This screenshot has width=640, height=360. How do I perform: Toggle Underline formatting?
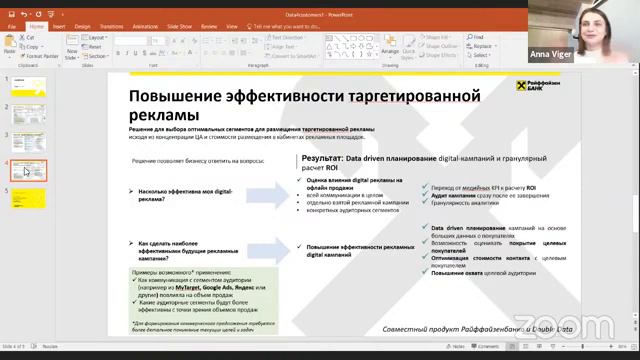(136, 53)
